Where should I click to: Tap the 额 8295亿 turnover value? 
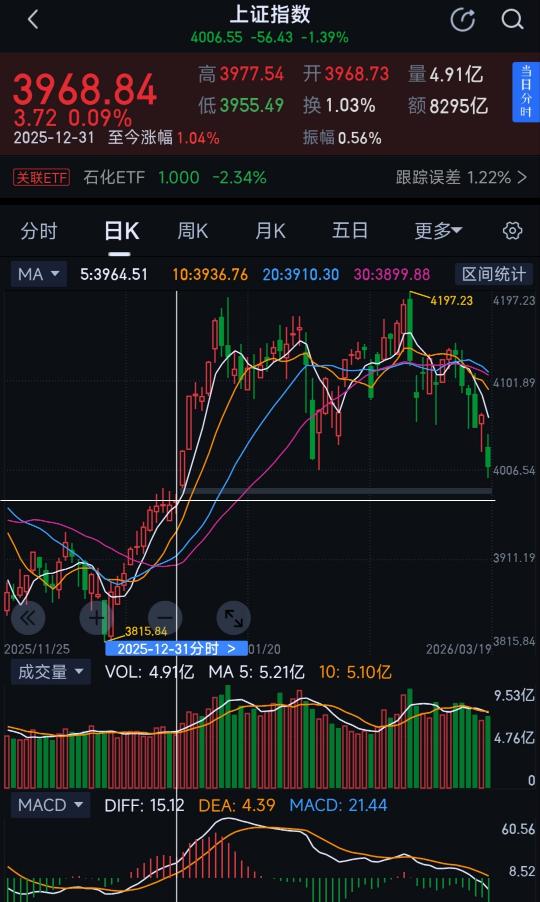448,106
